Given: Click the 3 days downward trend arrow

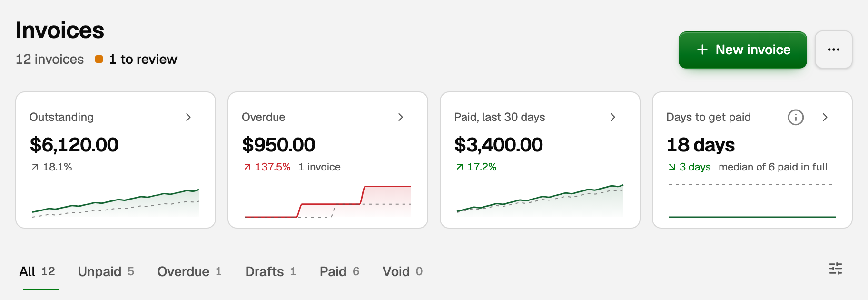Looking at the screenshot, I should pos(672,167).
